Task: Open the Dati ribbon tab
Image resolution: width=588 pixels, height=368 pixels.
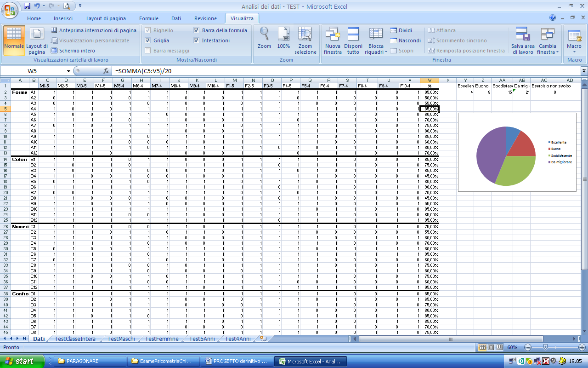Action: pos(176,18)
